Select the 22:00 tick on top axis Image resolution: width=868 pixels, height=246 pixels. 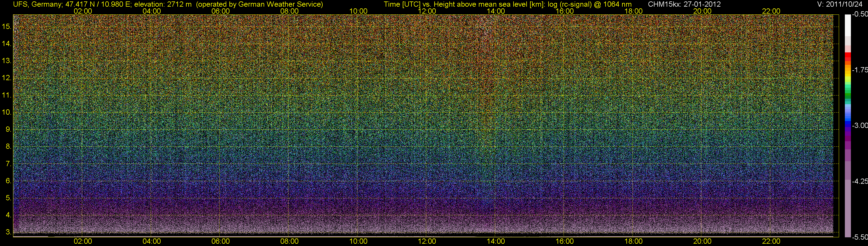pos(771,11)
